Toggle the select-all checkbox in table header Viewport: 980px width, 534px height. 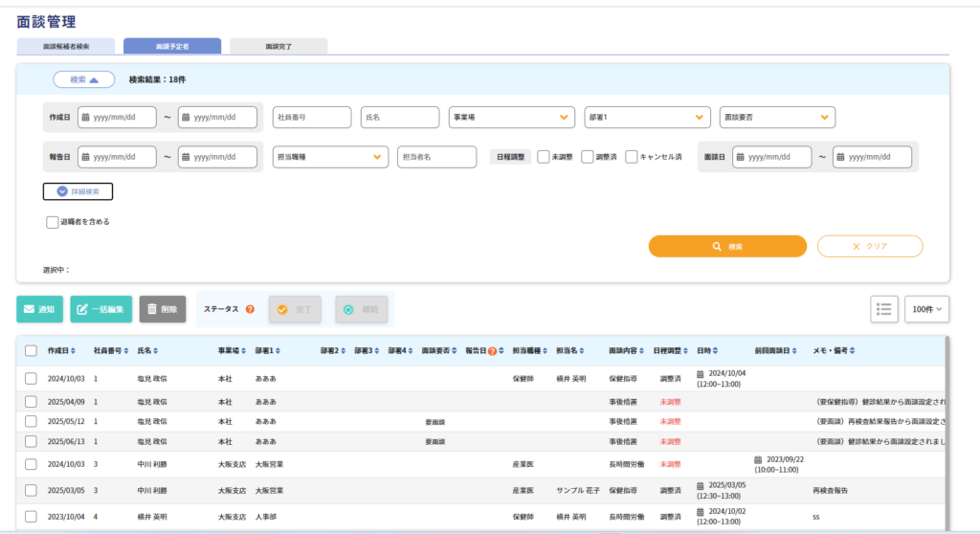tap(31, 351)
